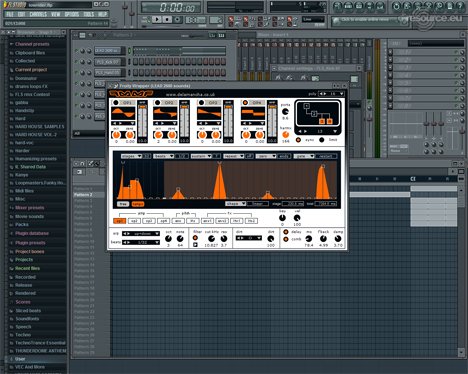Viewport: 468px width, 374px height.
Task: Select the op3 amp envelope button
Action: tap(149, 221)
